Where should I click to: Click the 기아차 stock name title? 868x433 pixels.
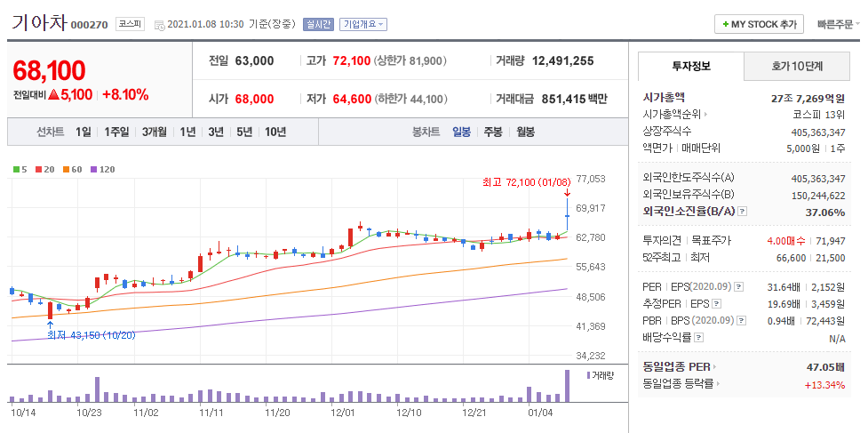(39, 23)
